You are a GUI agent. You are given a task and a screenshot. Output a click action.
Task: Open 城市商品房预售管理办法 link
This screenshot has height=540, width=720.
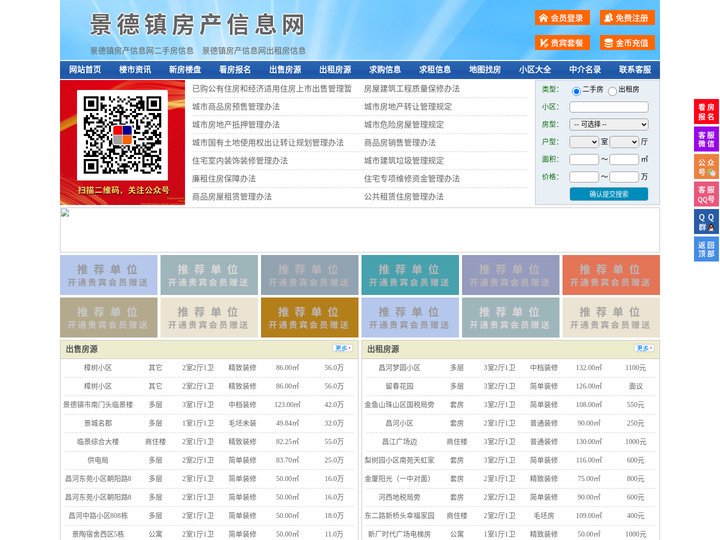236,107
